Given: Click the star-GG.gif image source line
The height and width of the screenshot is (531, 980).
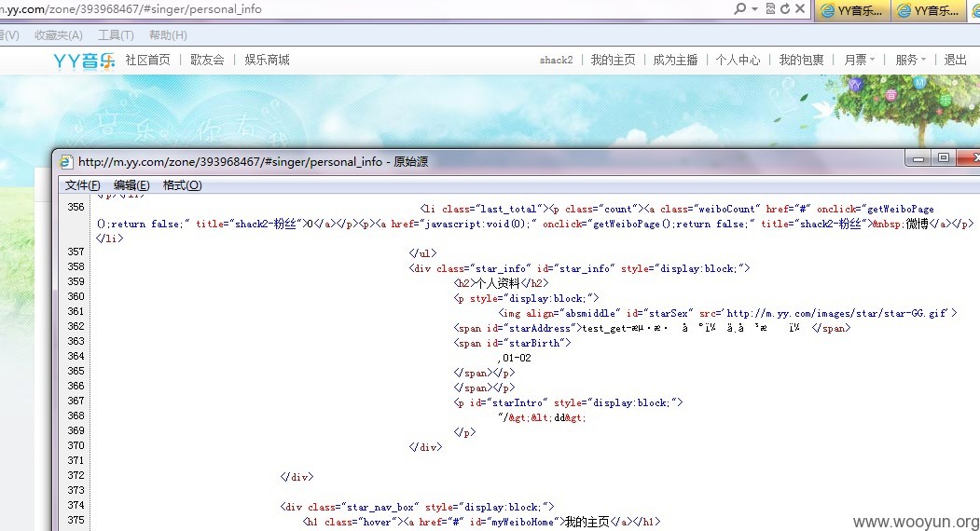Looking at the screenshot, I should [728, 313].
